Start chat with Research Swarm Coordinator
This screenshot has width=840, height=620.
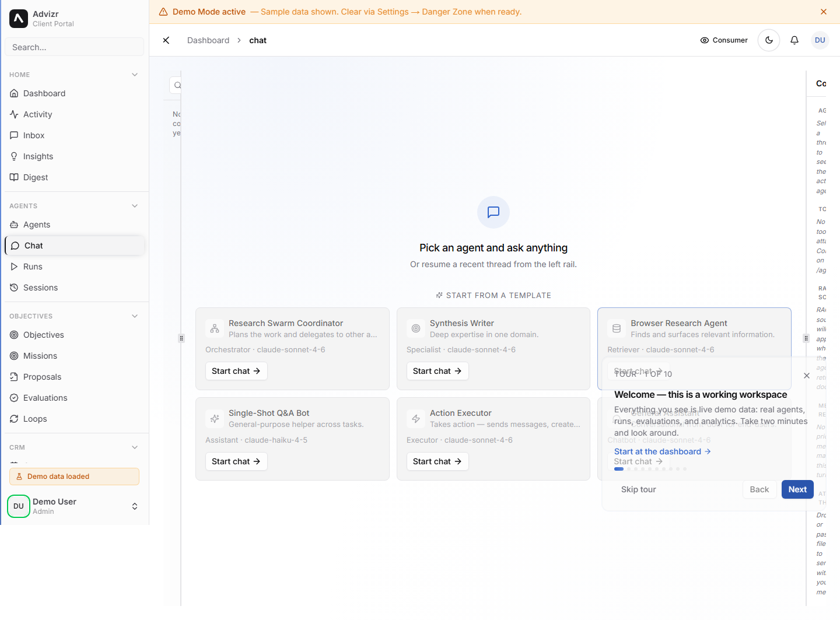pyautogui.click(x=236, y=371)
